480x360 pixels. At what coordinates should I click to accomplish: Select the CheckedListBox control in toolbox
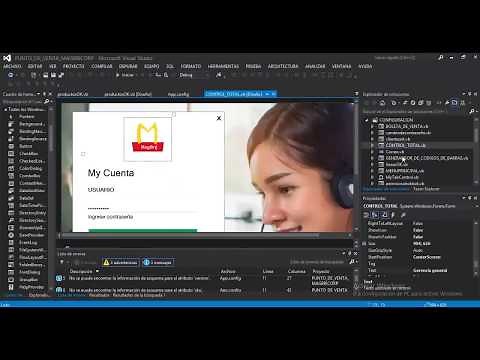[x=27, y=161]
